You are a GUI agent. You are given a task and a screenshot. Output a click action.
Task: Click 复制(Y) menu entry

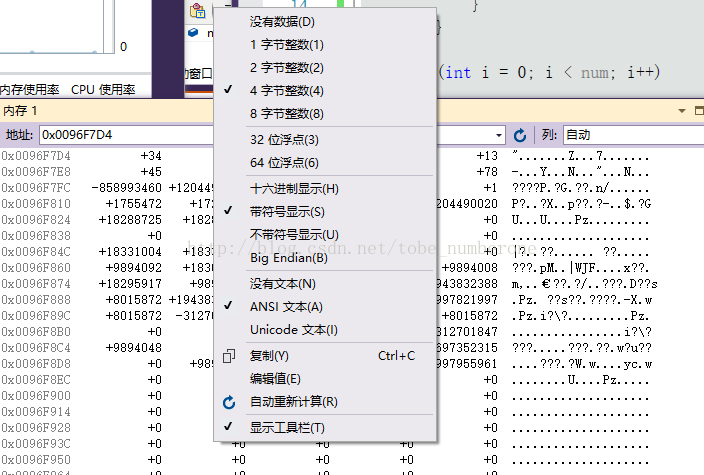point(323,356)
